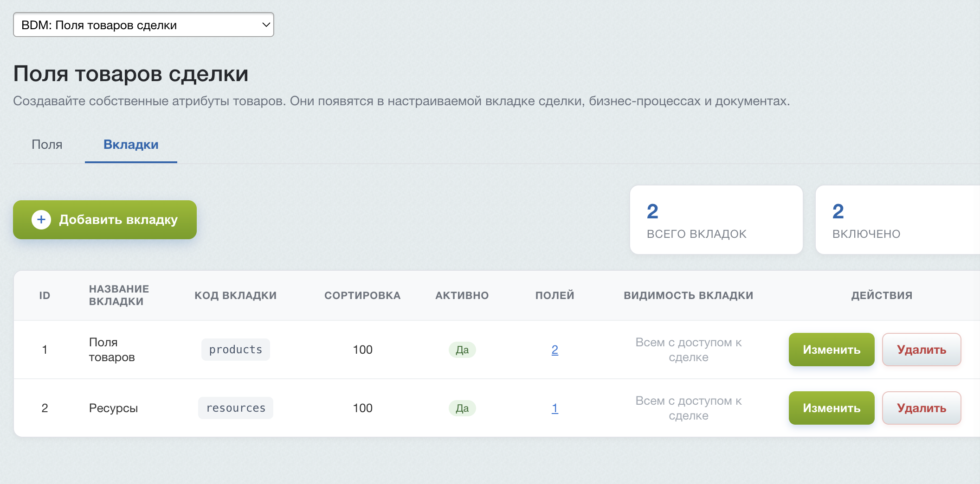Image resolution: width=980 pixels, height=484 pixels.
Task: Click Удалить for Поля товаров row
Action: [x=922, y=350]
